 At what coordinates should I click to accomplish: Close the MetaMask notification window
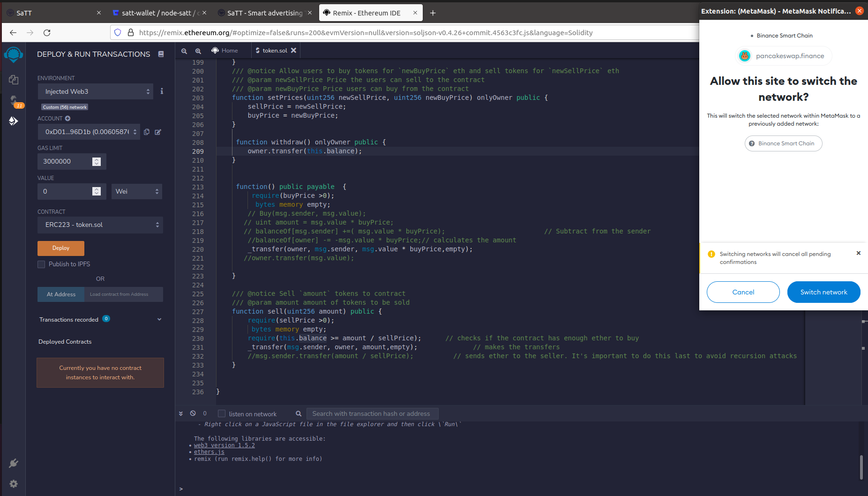click(x=860, y=11)
